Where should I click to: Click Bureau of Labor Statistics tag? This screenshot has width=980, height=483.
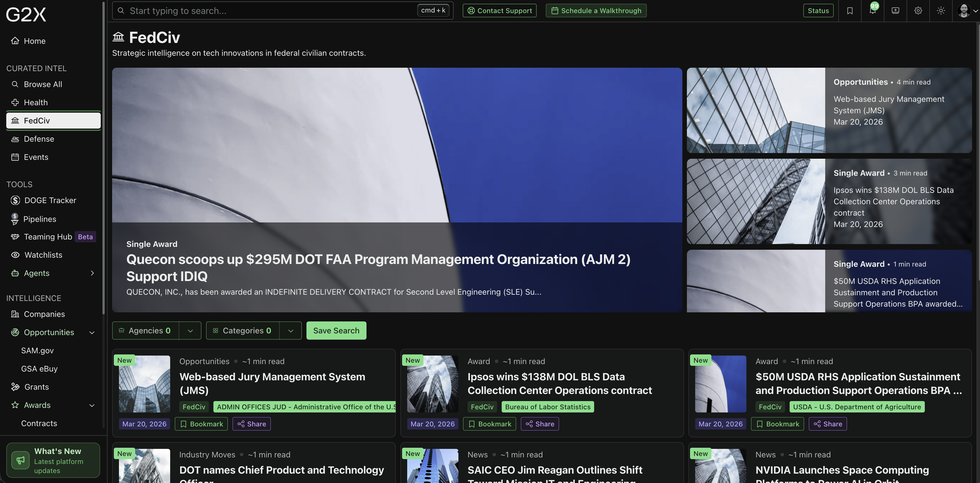(548, 407)
